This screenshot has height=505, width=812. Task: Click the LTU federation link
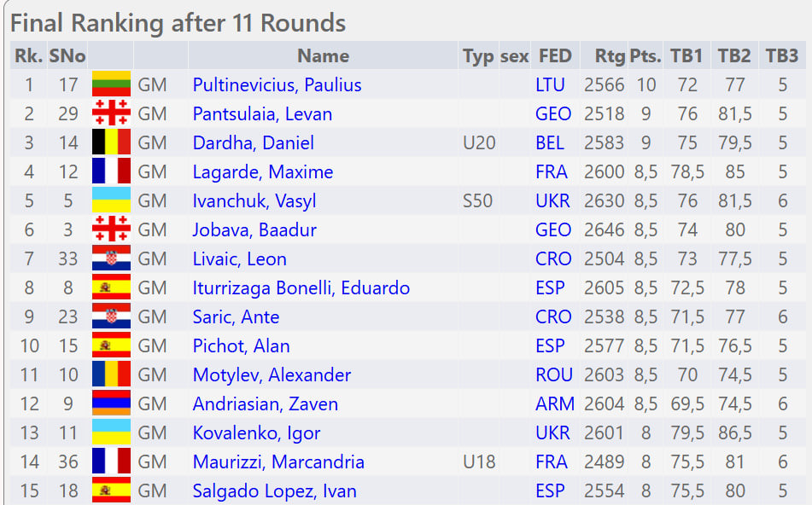550,84
